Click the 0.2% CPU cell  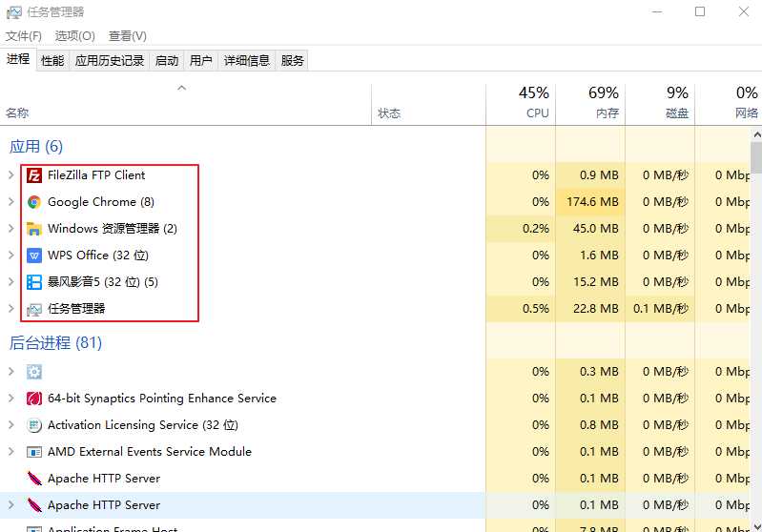[x=521, y=229]
